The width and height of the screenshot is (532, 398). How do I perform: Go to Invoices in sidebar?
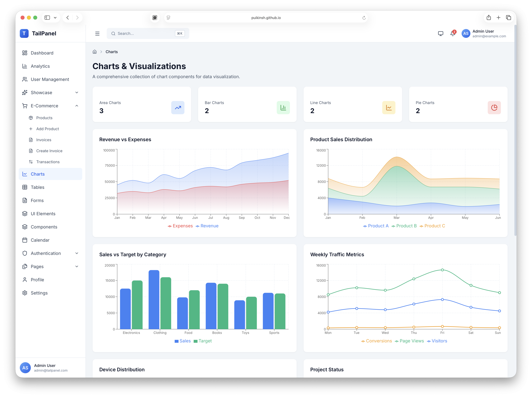point(43,140)
